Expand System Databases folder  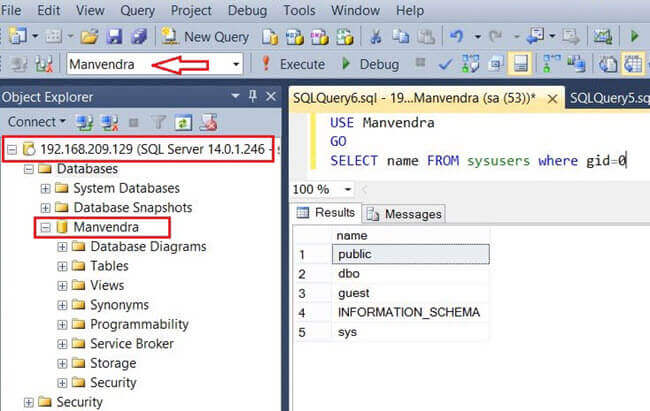coord(45,188)
